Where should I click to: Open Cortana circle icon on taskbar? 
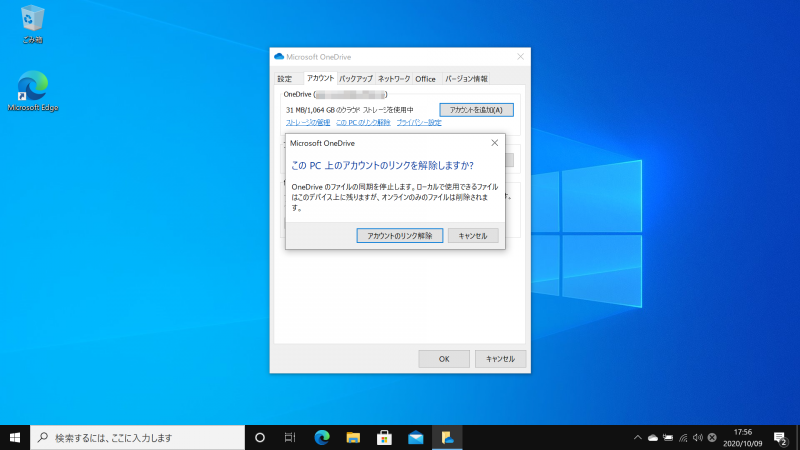point(260,438)
